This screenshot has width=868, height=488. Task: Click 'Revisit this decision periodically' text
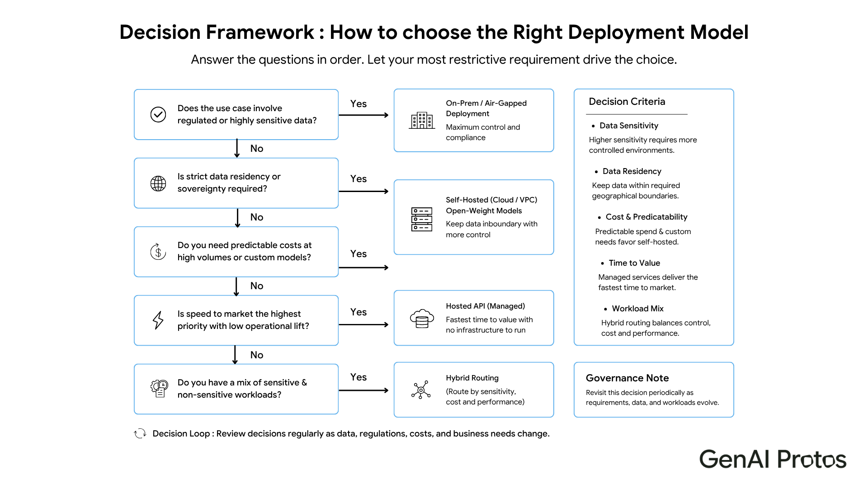[652, 398]
